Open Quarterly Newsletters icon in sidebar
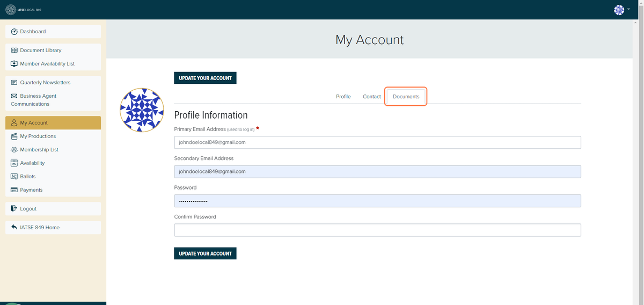Screen dimensions: 644x305 (14, 83)
